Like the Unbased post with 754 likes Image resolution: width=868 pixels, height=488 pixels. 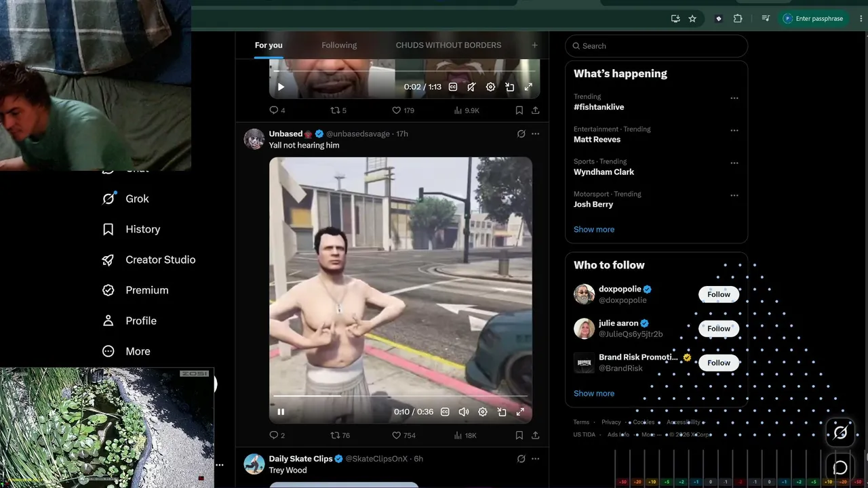pyautogui.click(x=403, y=435)
